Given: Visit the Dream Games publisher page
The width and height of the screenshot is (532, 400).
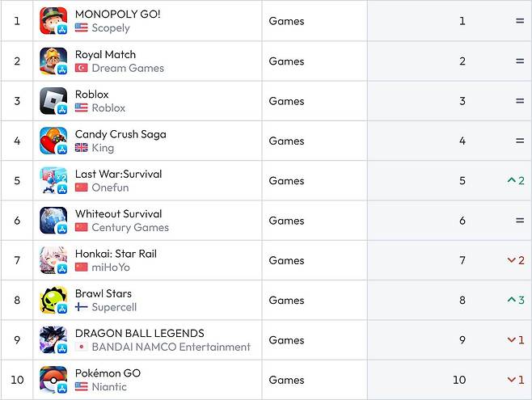Looking at the screenshot, I should pos(127,68).
